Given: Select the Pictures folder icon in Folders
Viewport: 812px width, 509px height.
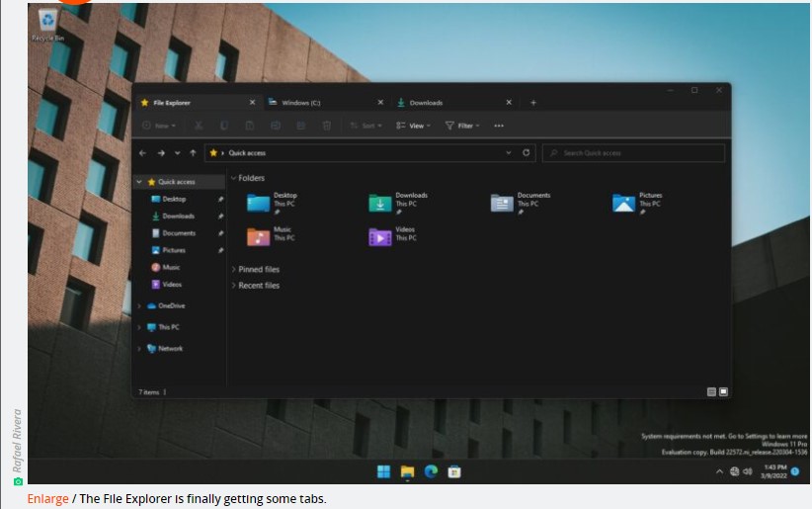Looking at the screenshot, I should [623, 203].
